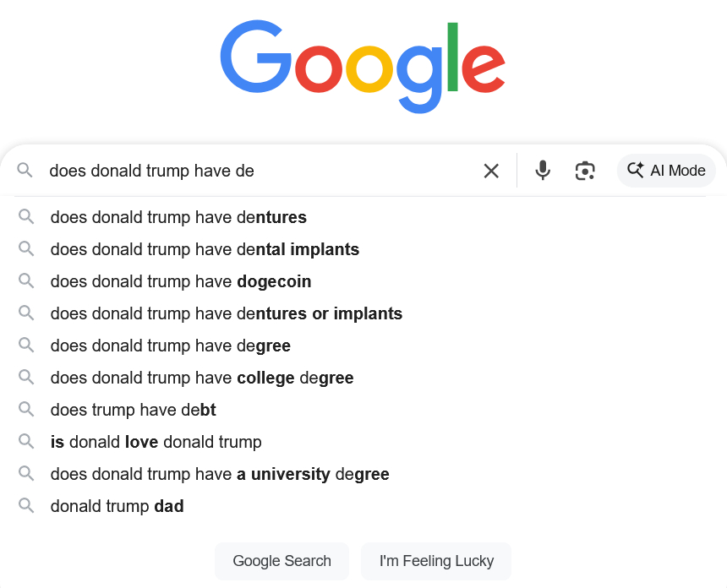Select suggestion "does donald trump have dentures"
Image resolution: width=727 pixels, height=588 pixels.
click(x=178, y=217)
